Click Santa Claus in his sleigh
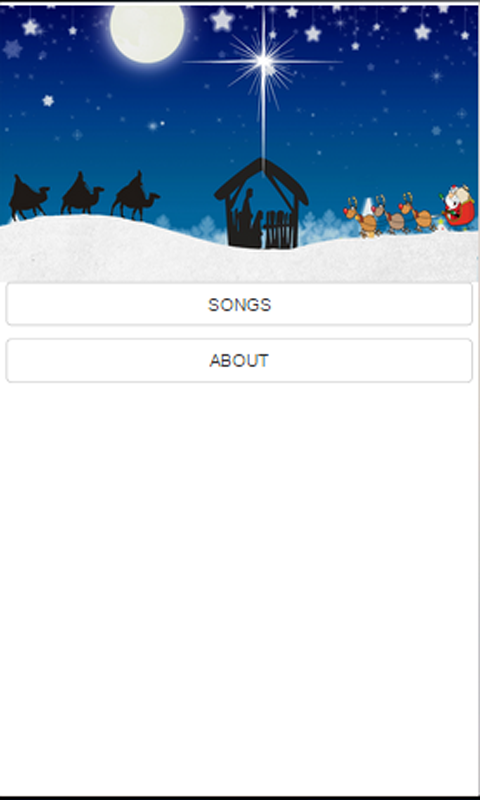Screen dimensions: 480x800 [458, 206]
